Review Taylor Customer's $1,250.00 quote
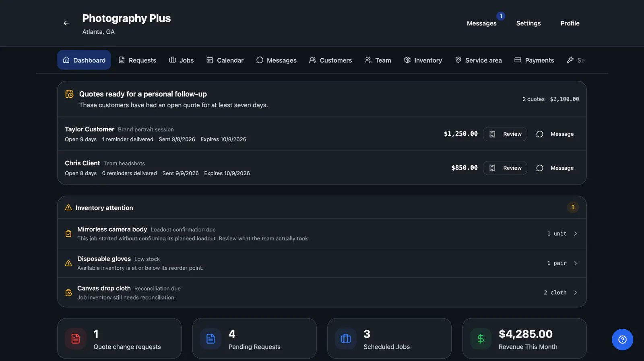644x361 pixels. [x=505, y=134]
